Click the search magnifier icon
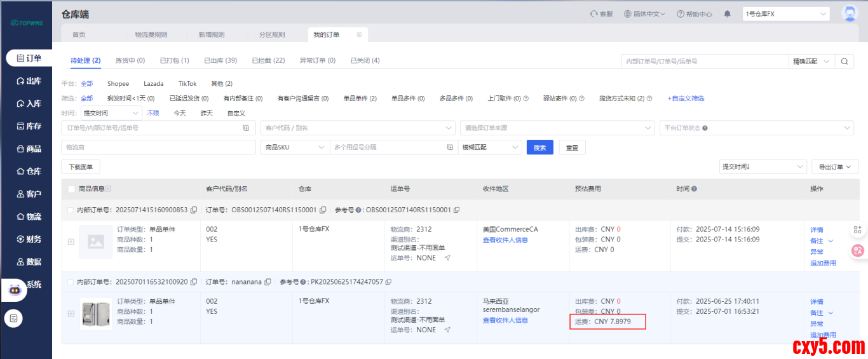This screenshot has width=868, height=359. [x=844, y=62]
